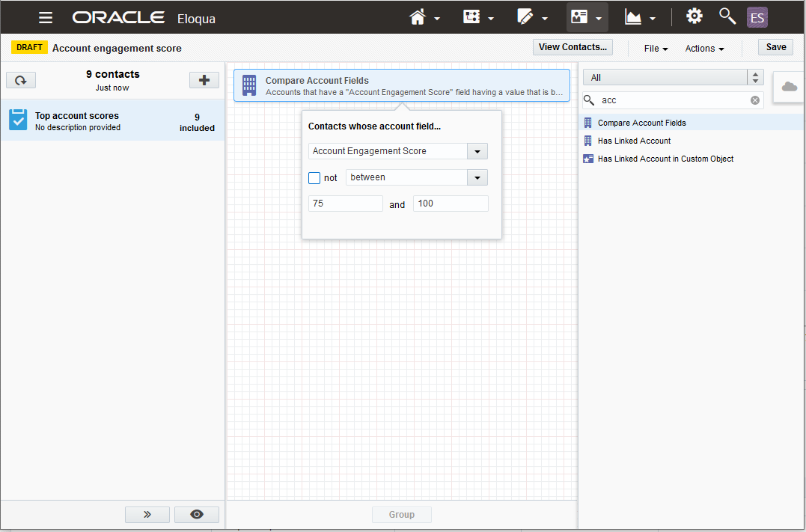Viewport: 806px width, 532px height.
Task: Click the Home icon in top bar
Action: [x=418, y=17]
